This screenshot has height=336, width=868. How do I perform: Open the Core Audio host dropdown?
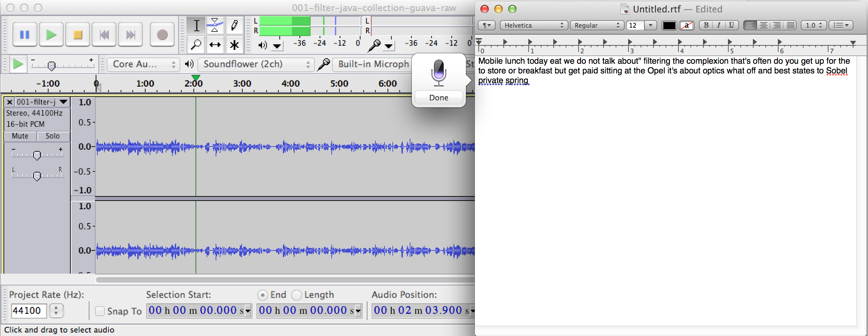(x=144, y=64)
